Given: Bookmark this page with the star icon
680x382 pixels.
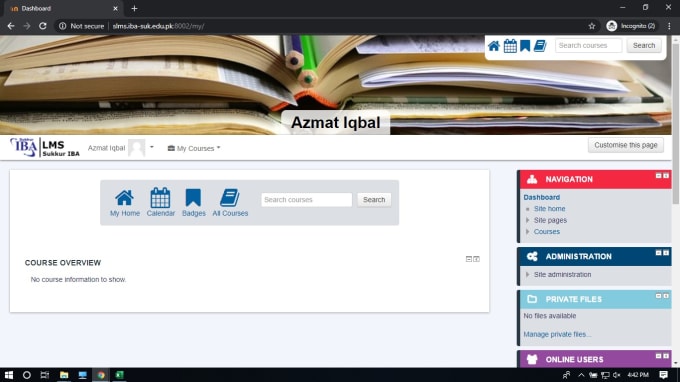Looking at the screenshot, I should pyautogui.click(x=592, y=26).
